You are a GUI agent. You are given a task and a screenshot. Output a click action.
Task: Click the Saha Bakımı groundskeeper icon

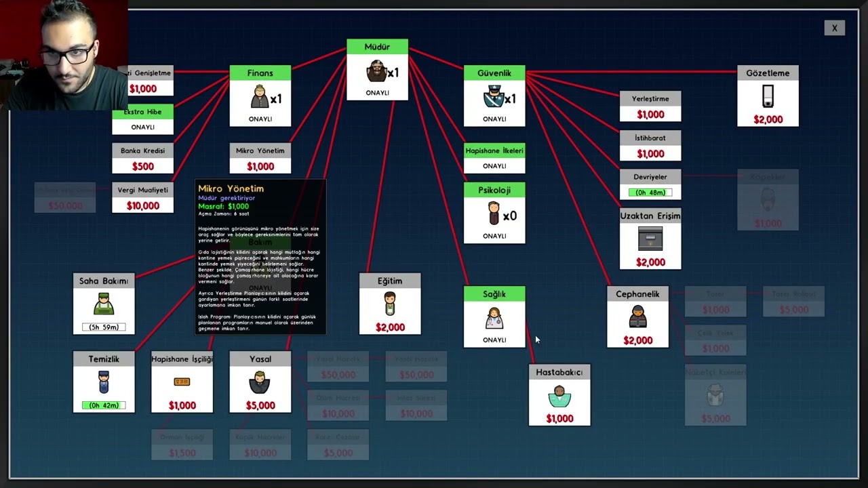tap(103, 304)
